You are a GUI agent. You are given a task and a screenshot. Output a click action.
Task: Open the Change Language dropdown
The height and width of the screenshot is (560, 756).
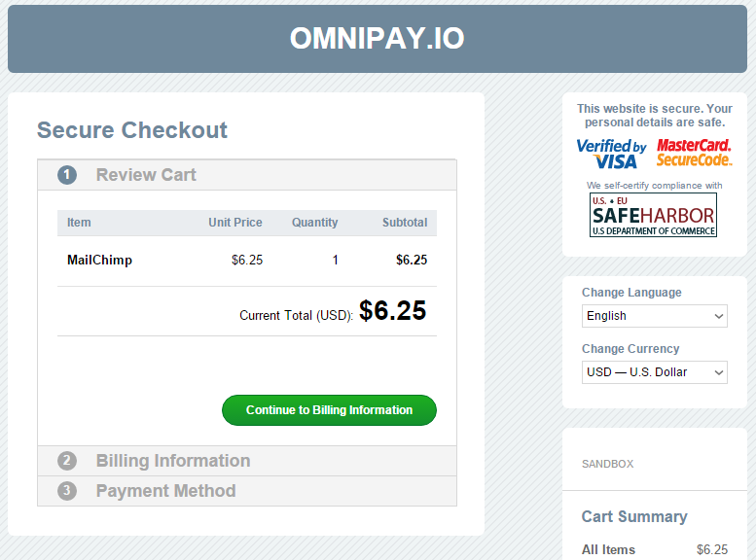654,316
